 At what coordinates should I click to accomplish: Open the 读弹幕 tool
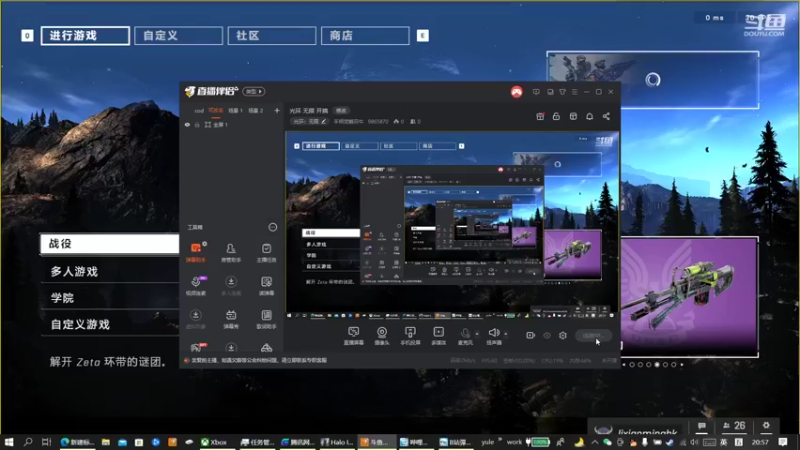(266, 286)
